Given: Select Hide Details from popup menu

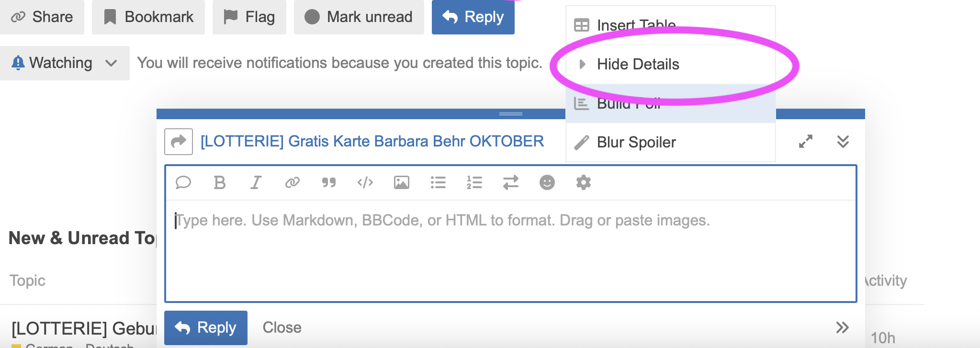Looking at the screenshot, I should pyautogui.click(x=638, y=64).
